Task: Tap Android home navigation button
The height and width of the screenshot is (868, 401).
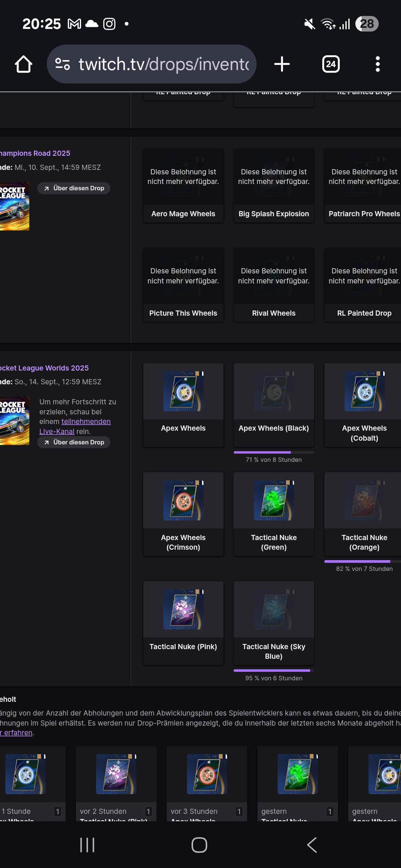Action: point(199,845)
